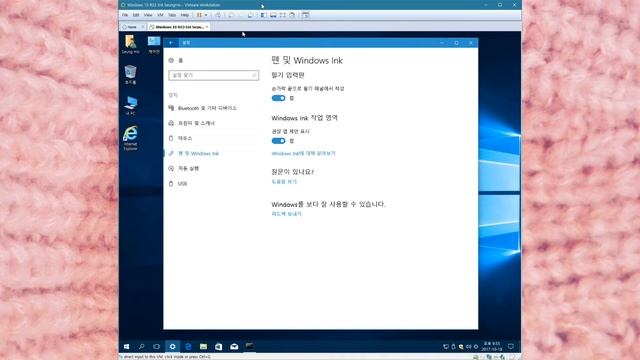Screen dimensions: 640x360
Task: Close the Windows 10 VM tab
Action: tap(207, 27)
